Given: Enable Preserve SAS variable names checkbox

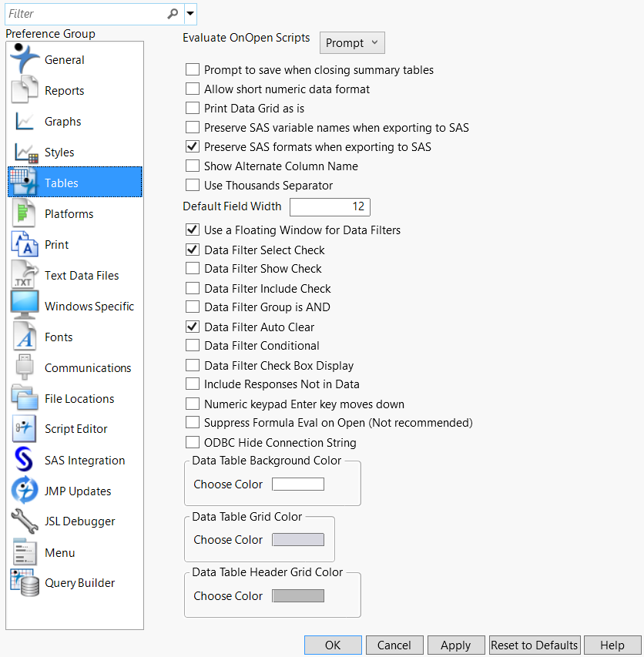Looking at the screenshot, I should point(193,127).
